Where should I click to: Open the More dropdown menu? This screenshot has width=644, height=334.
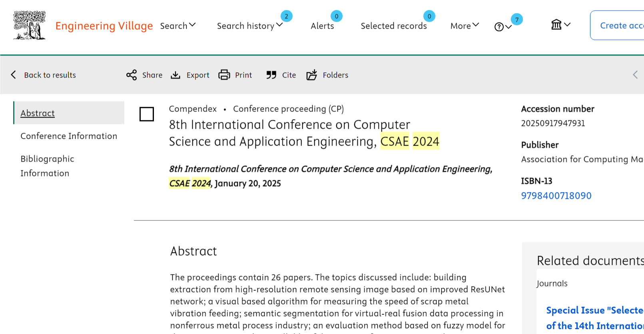pos(465,26)
